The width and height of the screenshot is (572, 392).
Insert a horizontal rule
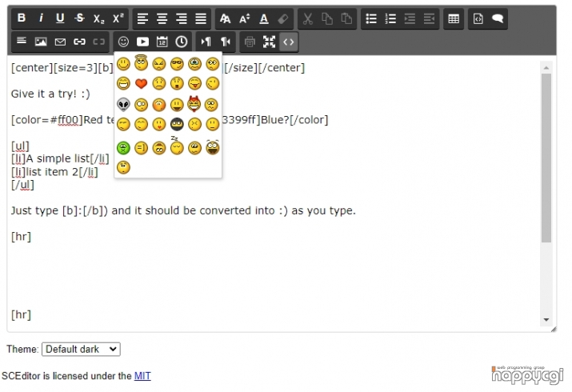tap(22, 42)
